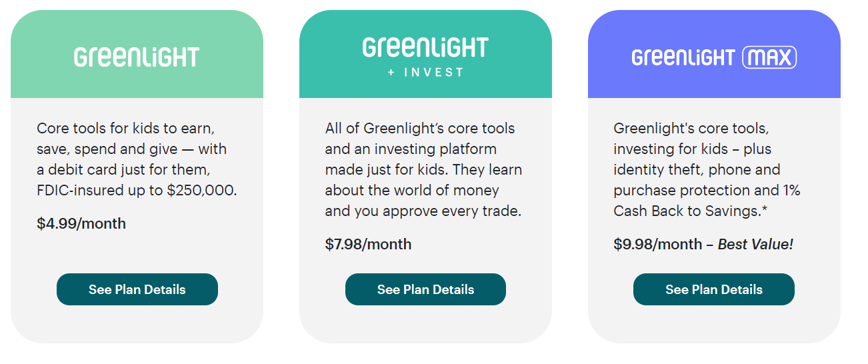868x364 pixels.
Task: Click the $9.98/month price
Action: point(657,244)
